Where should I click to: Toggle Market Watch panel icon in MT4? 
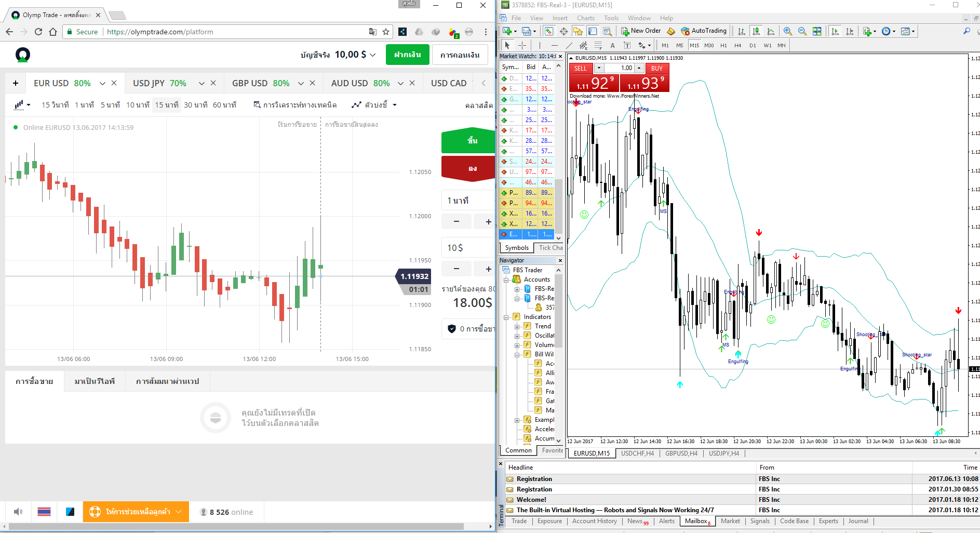pyautogui.click(x=548, y=31)
